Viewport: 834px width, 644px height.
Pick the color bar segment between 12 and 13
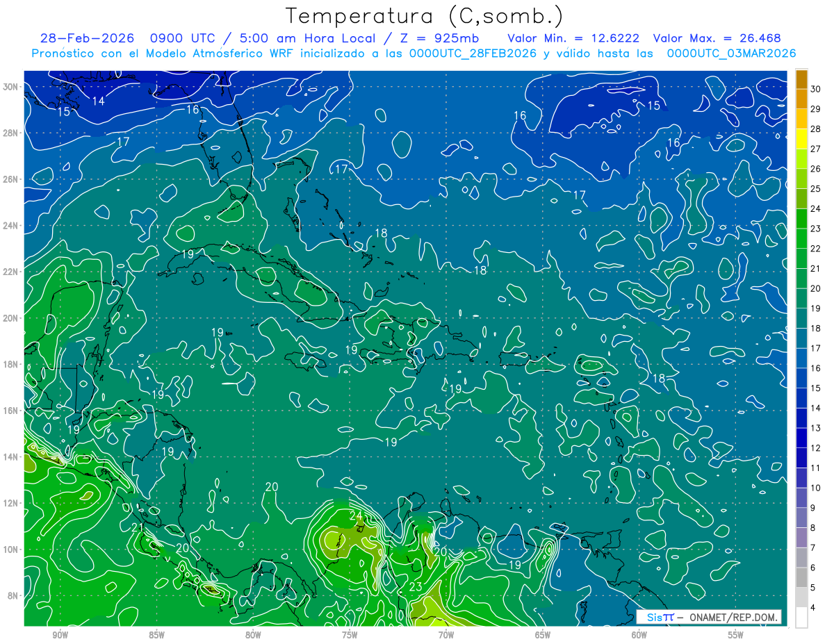(x=801, y=438)
